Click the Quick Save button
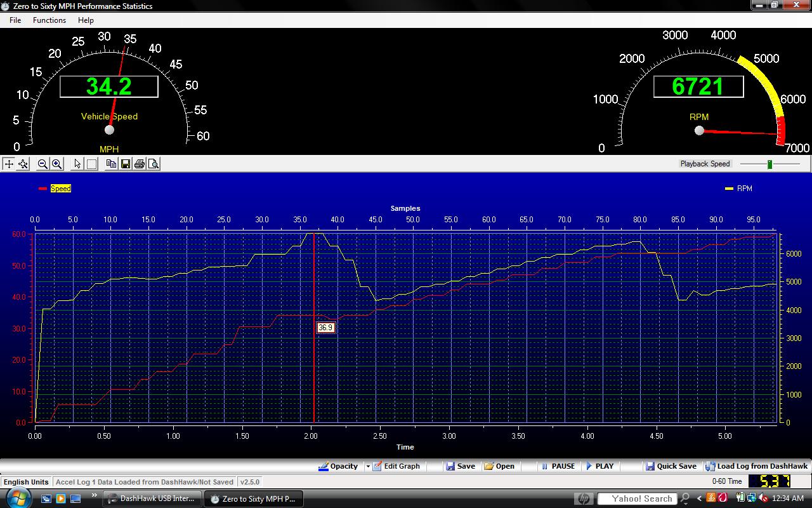The height and width of the screenshot is (508, 812). click(671, 466)
